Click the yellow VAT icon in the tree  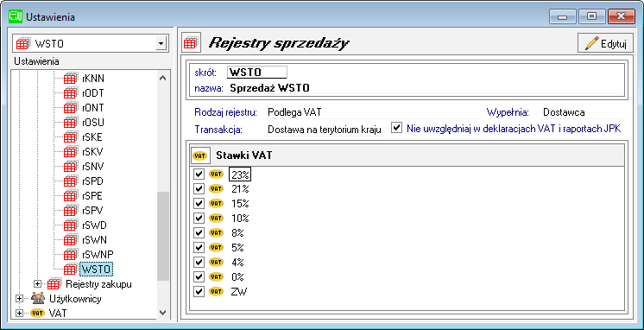click(38, 313)
